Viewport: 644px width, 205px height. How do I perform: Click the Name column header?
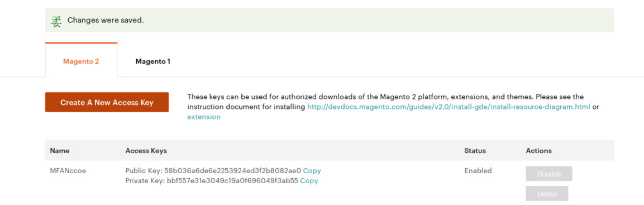tap(60, 151)
